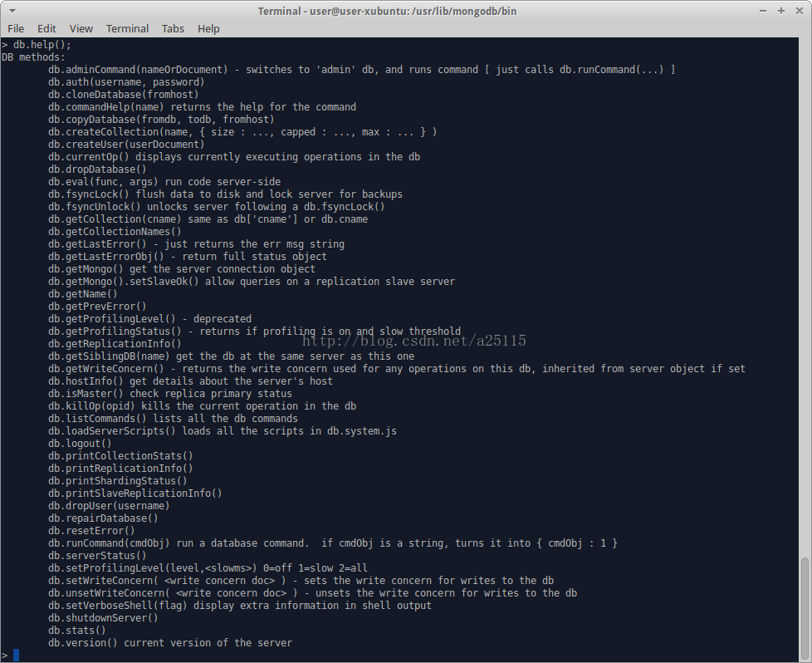Click the db.setProfilingLevel line
Image resolution: width=812 pixels, height=663 pixels.
click(x=208, y=568)
